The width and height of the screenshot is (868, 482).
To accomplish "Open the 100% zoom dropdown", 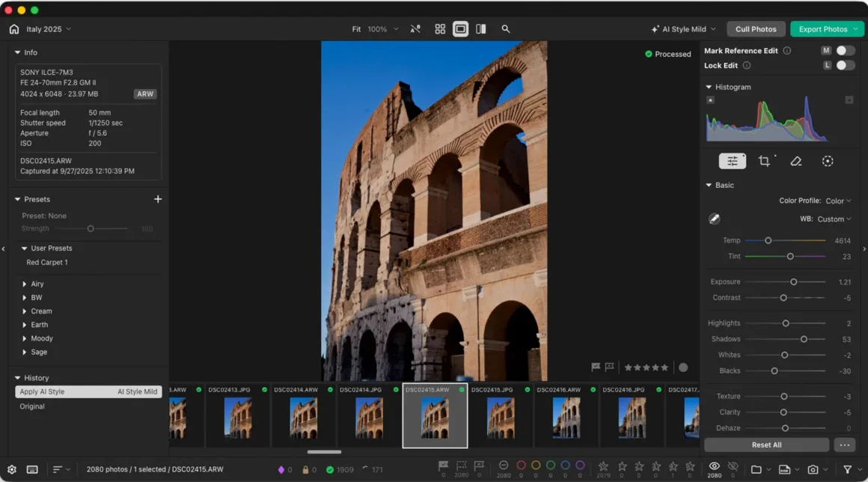I will click(x=383, y=29).
